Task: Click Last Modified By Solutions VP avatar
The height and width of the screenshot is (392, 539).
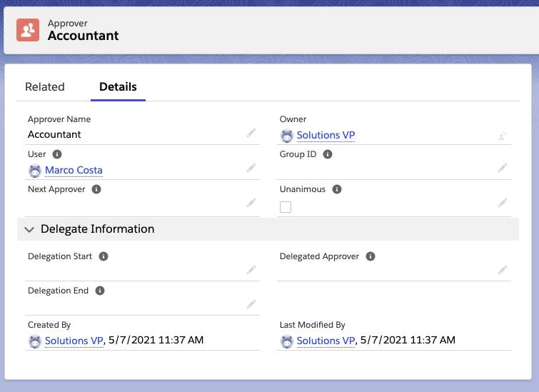Action: tap(286, 341)
